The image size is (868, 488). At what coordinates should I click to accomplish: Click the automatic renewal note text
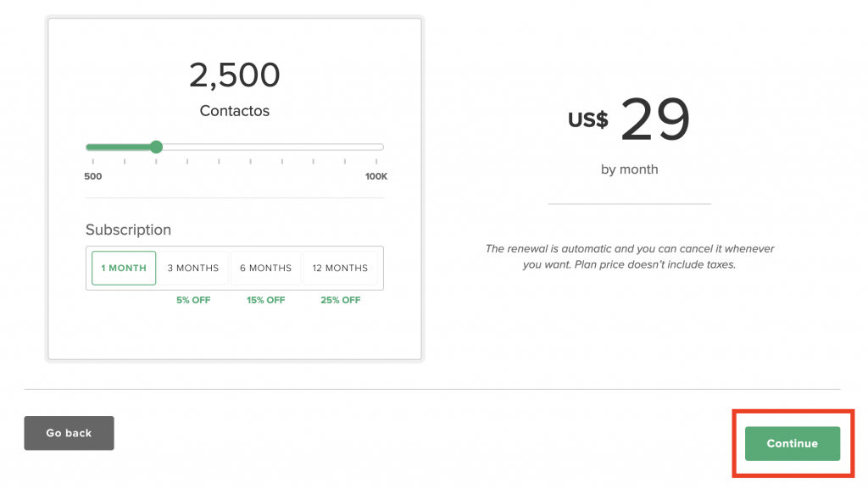(630, 257)
